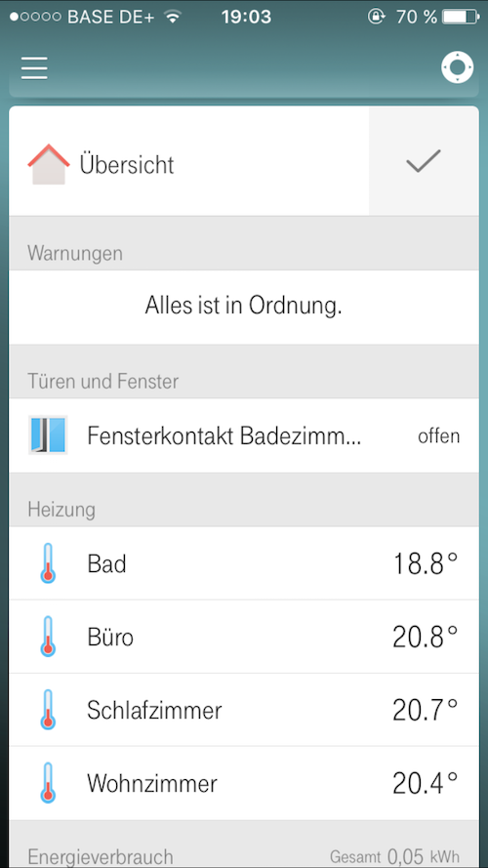Tap the Schlafzimmer thermometer icon
488x868 pixels.
click(x=48, y=710)
